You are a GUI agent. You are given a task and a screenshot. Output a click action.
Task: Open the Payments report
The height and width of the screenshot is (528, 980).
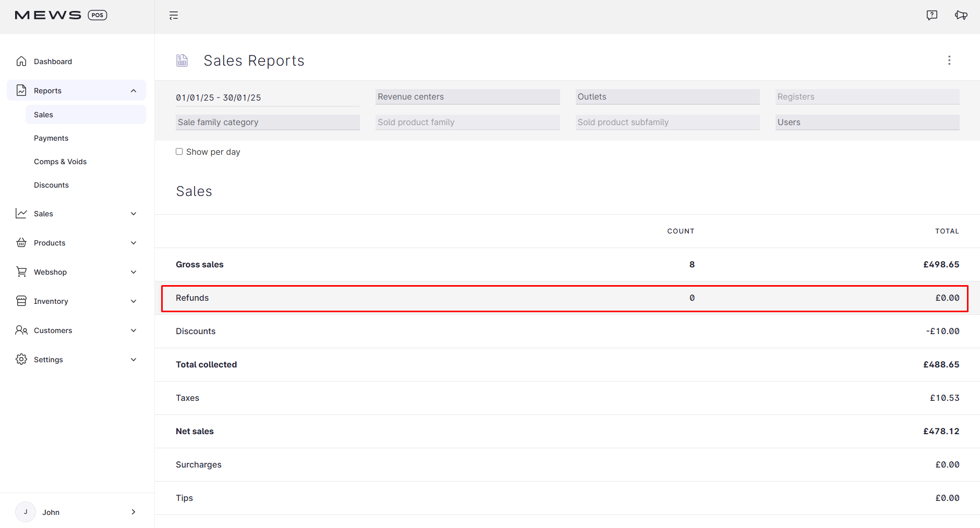point(51,138)
